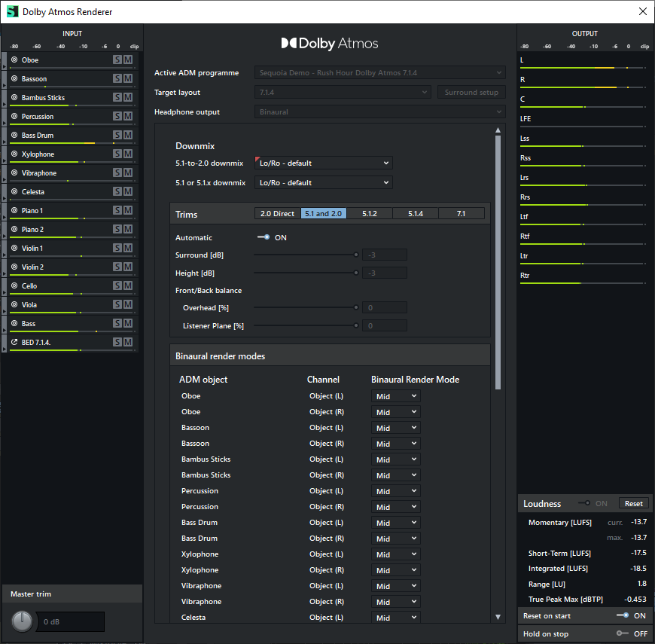Click the Cello object icon
Viewport: 655px width, 644px height.
(14, 286)
